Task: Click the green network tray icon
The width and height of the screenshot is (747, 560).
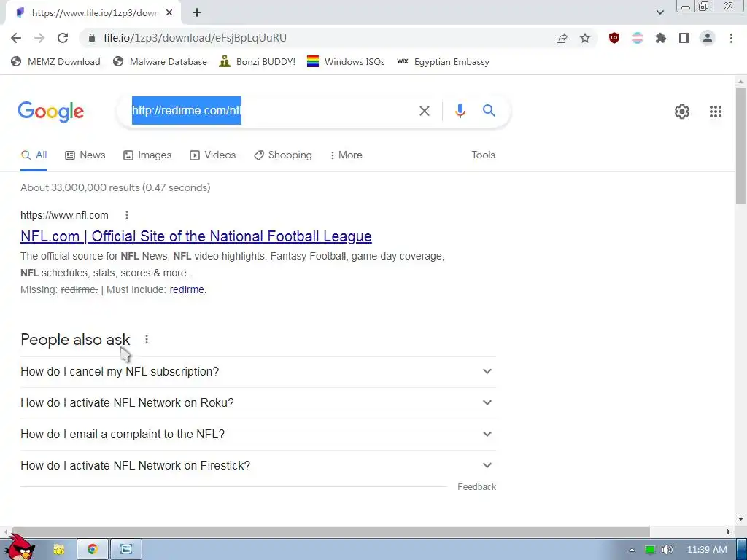Action: pos(650,550)
